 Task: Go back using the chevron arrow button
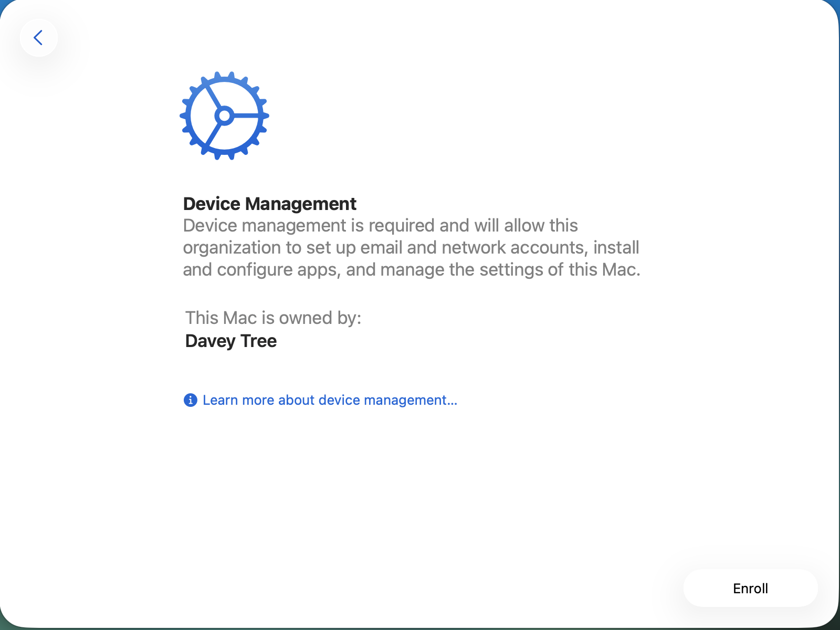pos(38,38)
